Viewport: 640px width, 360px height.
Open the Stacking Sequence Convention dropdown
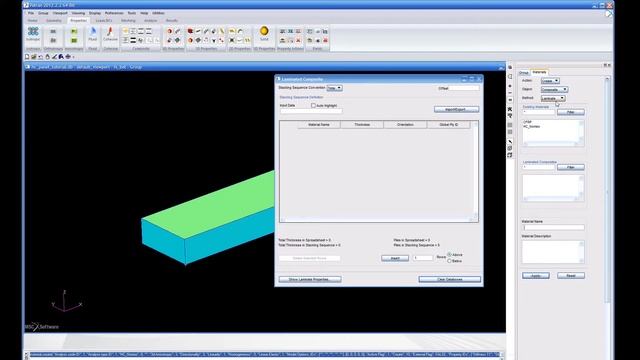point(334,88)
